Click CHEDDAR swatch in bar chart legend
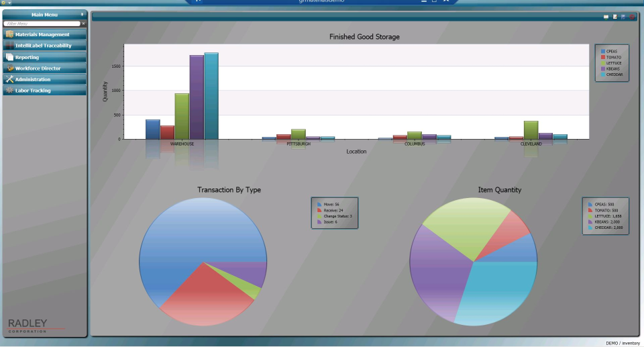The height and width of the screenshot is (347, 644). (x=603, y=75)
